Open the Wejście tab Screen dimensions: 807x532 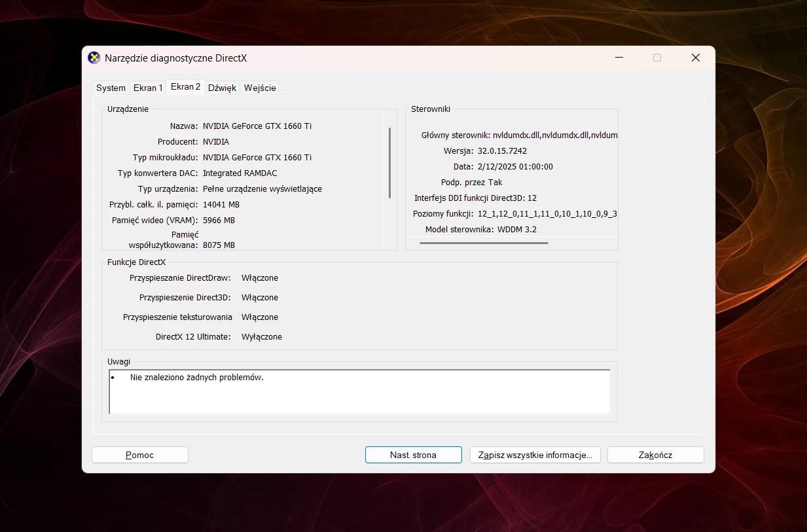pyautogui.click(x=260, y=88)
